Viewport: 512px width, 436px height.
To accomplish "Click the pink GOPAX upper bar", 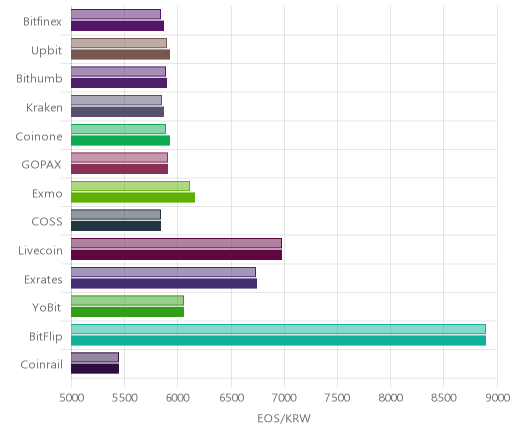I will pos(119,158).
